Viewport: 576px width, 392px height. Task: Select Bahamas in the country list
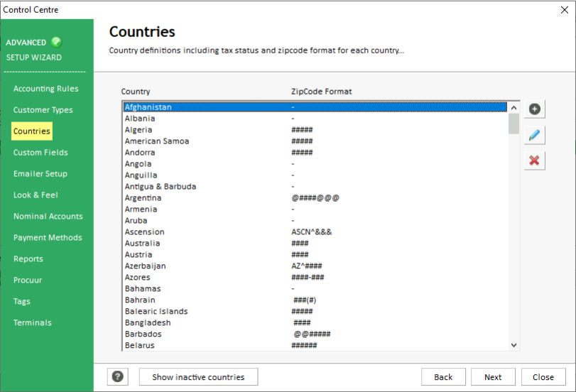315,289
